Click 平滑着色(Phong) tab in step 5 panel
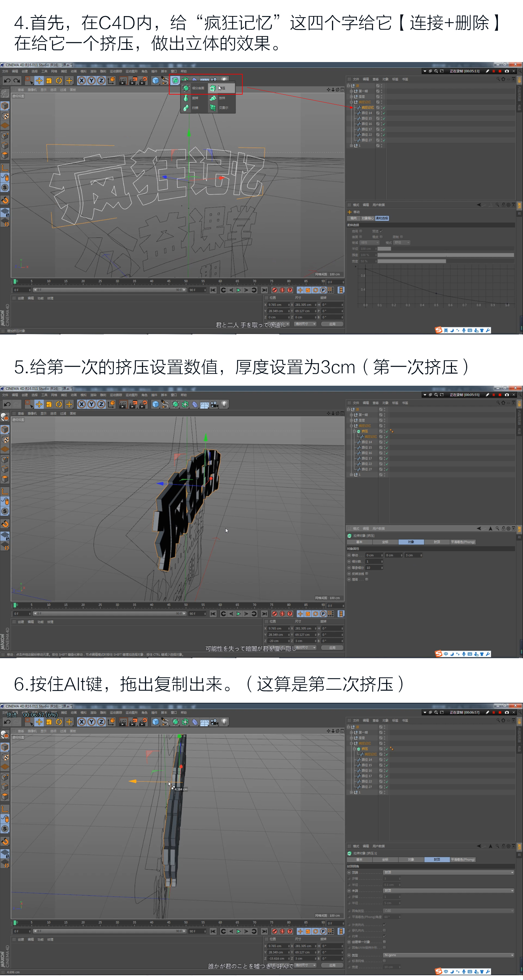 pyautogui.click(x=463, y=542)
